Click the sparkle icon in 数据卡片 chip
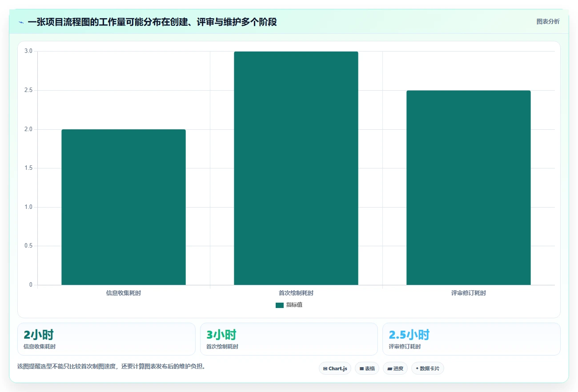The height and width of the screenshot is (392, 578). click(417, 369)
